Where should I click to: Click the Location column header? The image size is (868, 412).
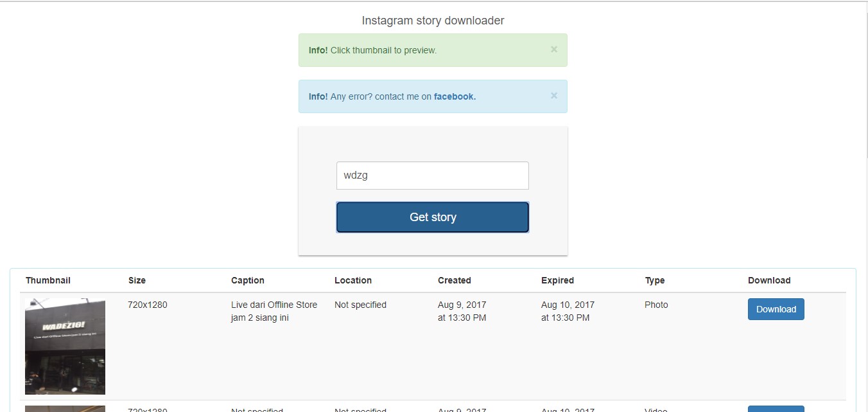tap(353, 280)
